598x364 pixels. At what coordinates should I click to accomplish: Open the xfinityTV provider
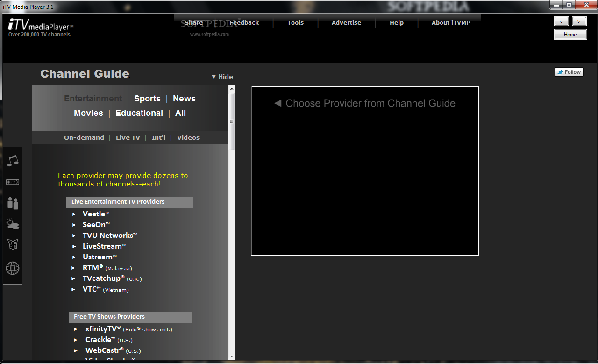coord(129,329)
